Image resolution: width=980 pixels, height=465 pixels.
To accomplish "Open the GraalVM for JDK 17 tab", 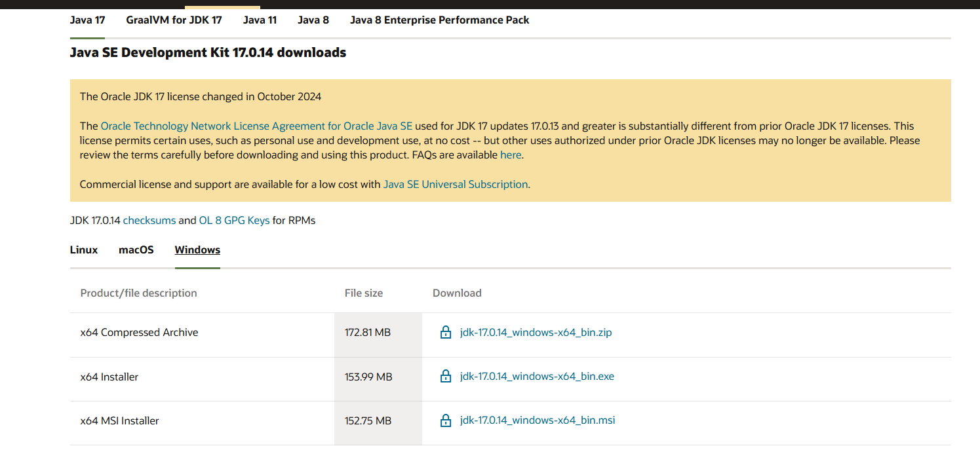I will [174, 20].
